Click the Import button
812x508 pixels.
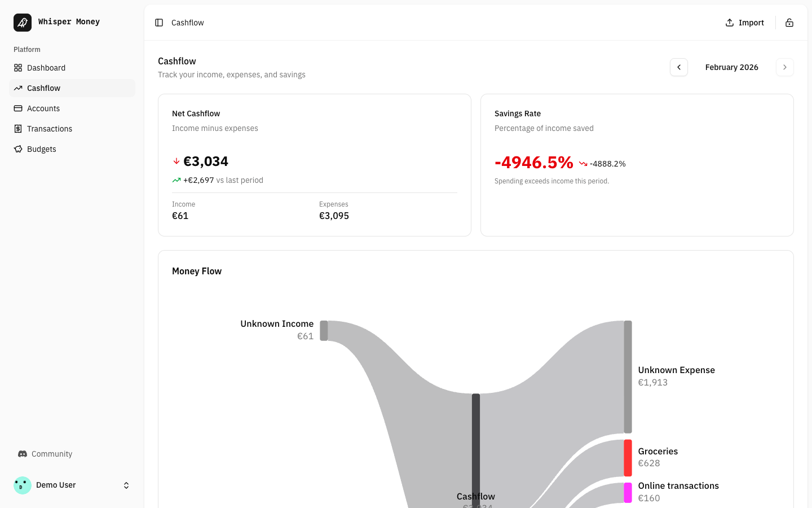pyautogui.click(x=745, y=23)
